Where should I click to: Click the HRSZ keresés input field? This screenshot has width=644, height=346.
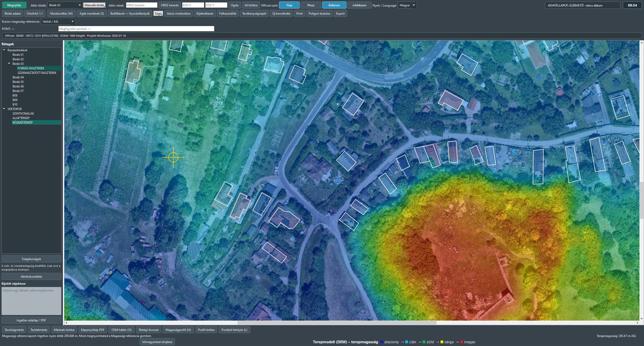pos(142,5)
